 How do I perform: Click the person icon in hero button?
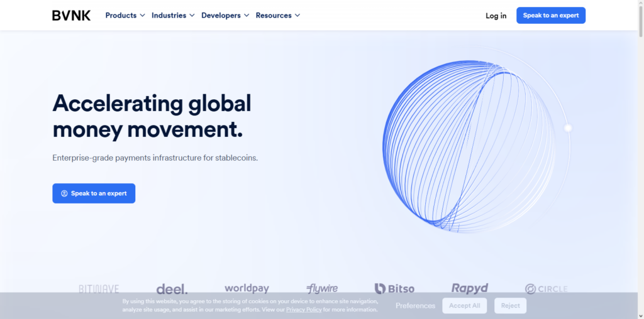coord(64,193)
